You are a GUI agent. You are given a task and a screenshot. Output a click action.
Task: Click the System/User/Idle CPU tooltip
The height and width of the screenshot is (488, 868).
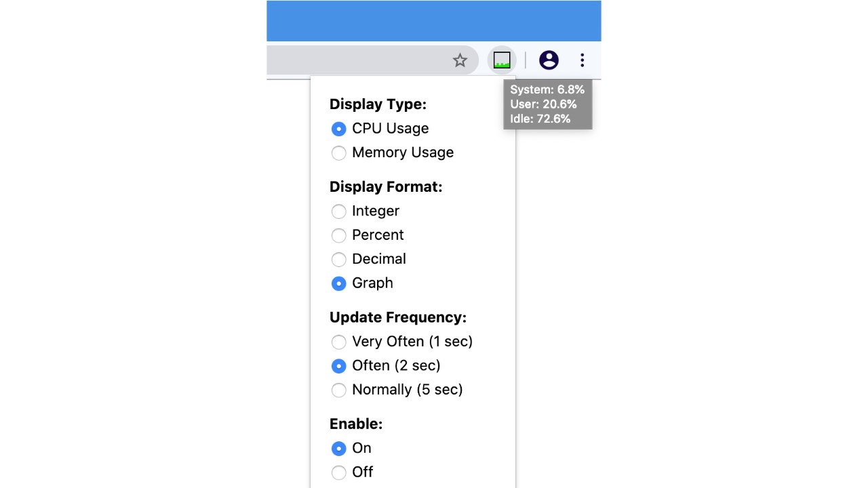(x=547, y=104)
